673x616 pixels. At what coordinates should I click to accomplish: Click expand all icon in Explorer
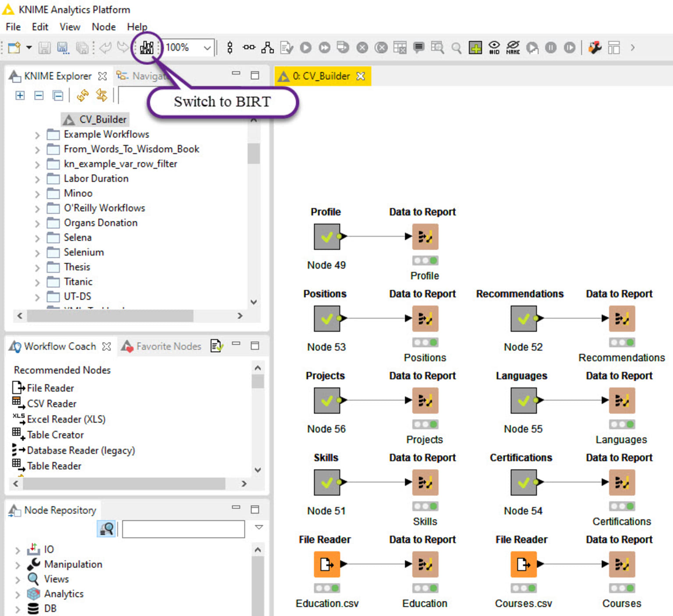click(x=20, y=95)
